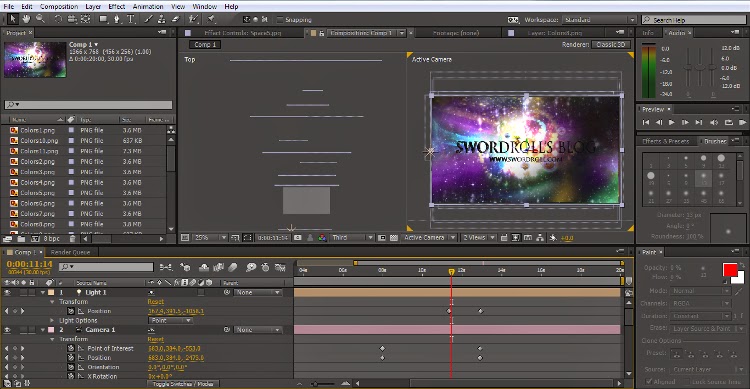The image size is (750, 389).
Task: Hide the Light 1 layer
Action: point(7,292)
